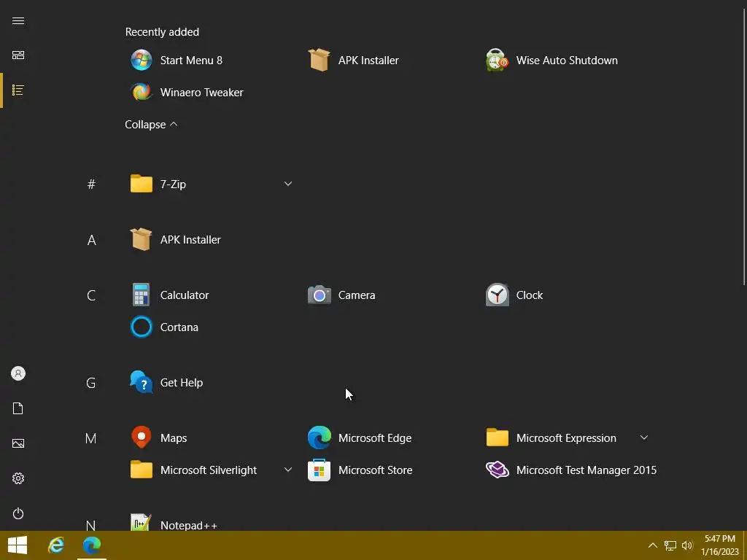Open network status tray icon
The height and width of the screenshot is (560, 747).
[670, 545]
